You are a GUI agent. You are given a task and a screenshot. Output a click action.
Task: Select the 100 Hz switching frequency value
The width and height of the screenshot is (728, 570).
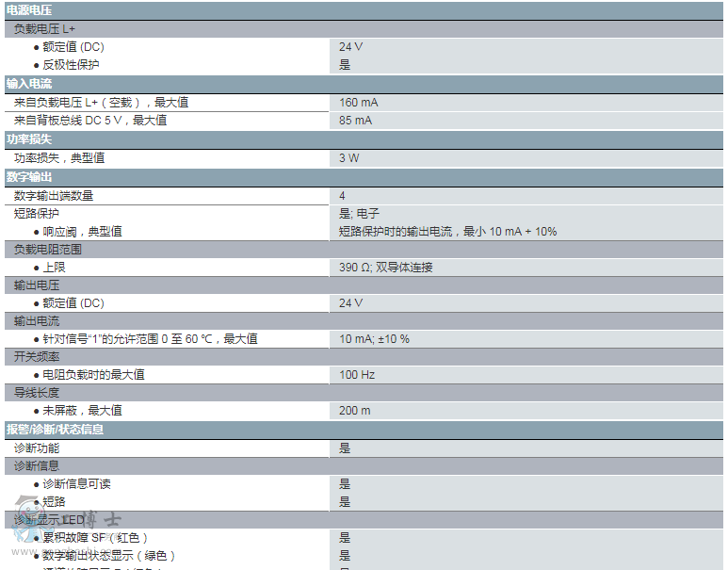click(357, 375)
